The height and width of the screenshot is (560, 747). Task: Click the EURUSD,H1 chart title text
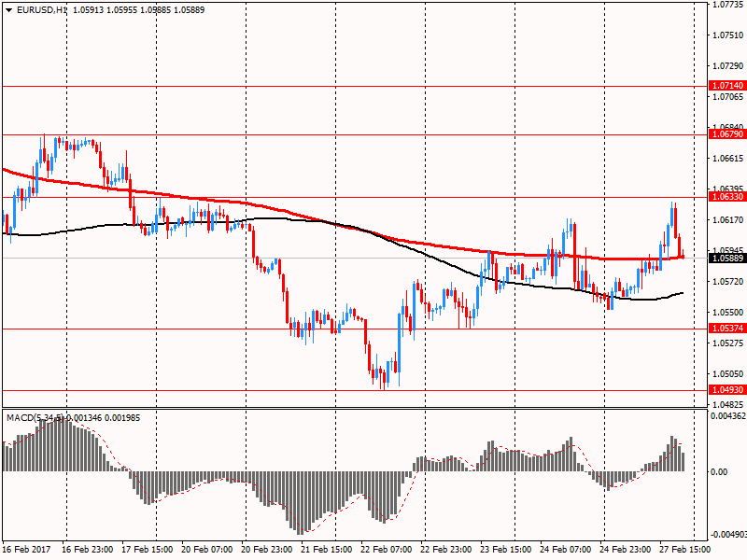click(x=42, y=10)
